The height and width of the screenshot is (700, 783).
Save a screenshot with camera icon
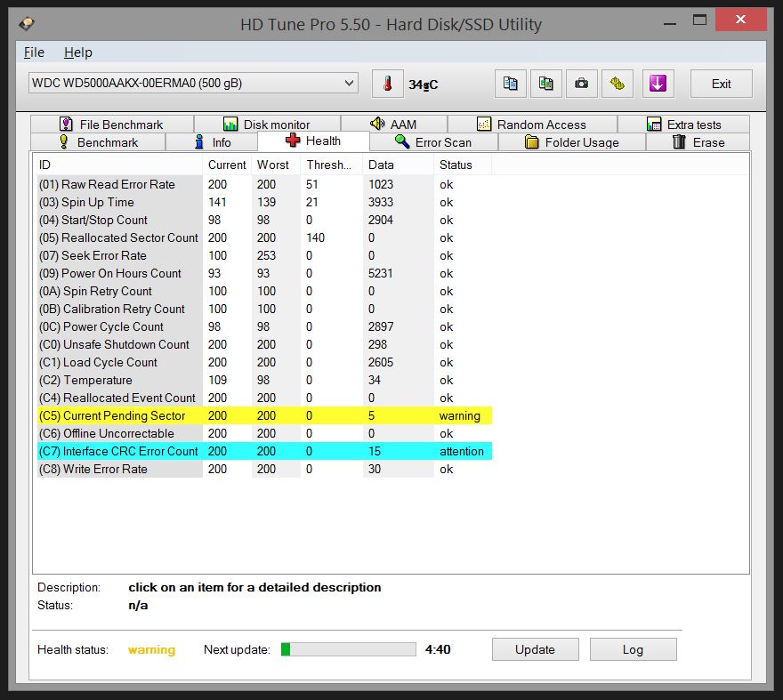(x=581, y=84)
